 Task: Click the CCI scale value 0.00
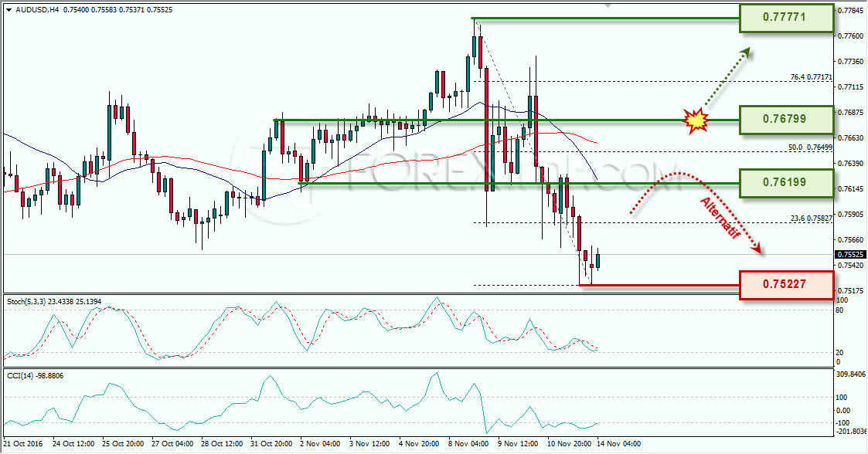point(842,410)
